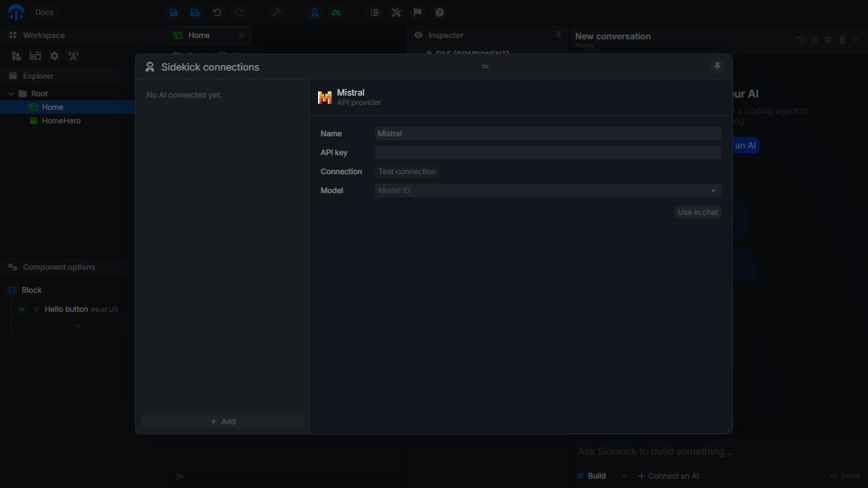This screenshot has height=488, width=868.
Task: Click Connect an AI link in chat footer
Action: coord(668,476)
